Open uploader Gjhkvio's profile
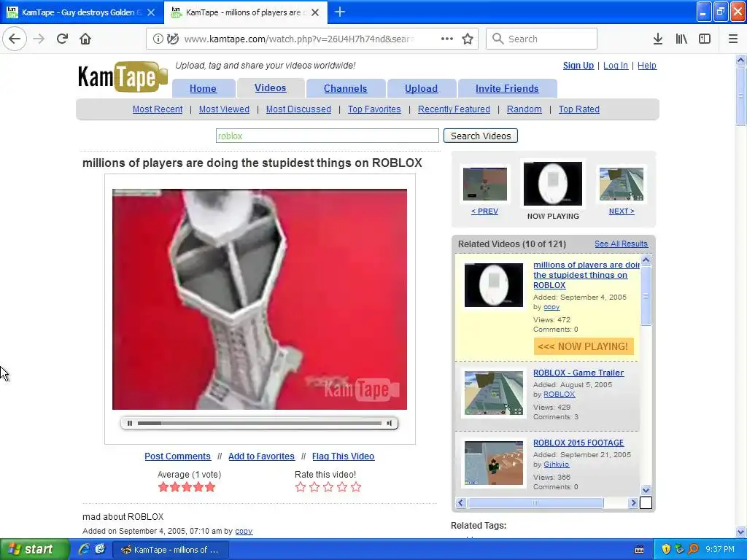This screenshot has width=747, height=560. pos(557,464)
